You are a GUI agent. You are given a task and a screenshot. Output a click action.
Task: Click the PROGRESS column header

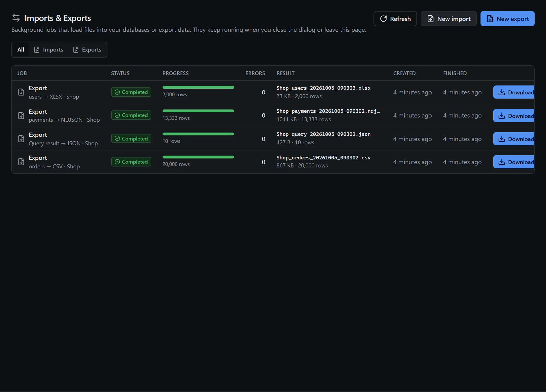tap(176, 73)
